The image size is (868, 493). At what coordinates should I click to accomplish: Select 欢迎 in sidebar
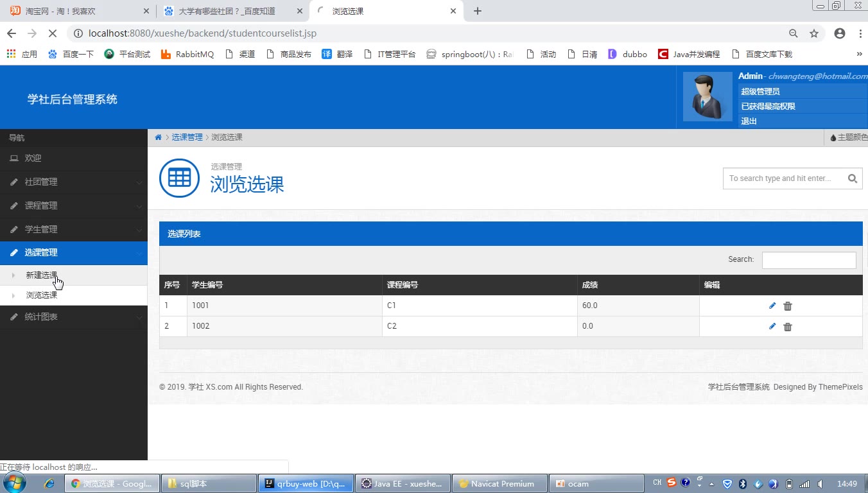point(74,158)
